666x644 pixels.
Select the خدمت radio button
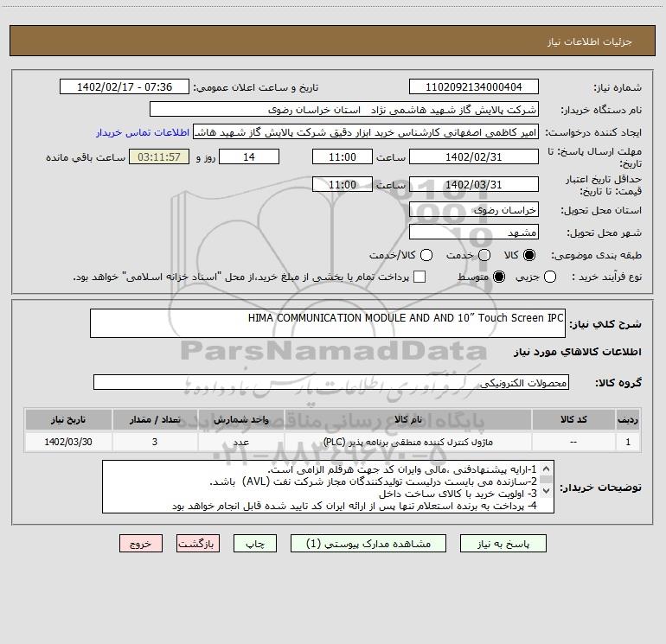(x=484, y=255)
